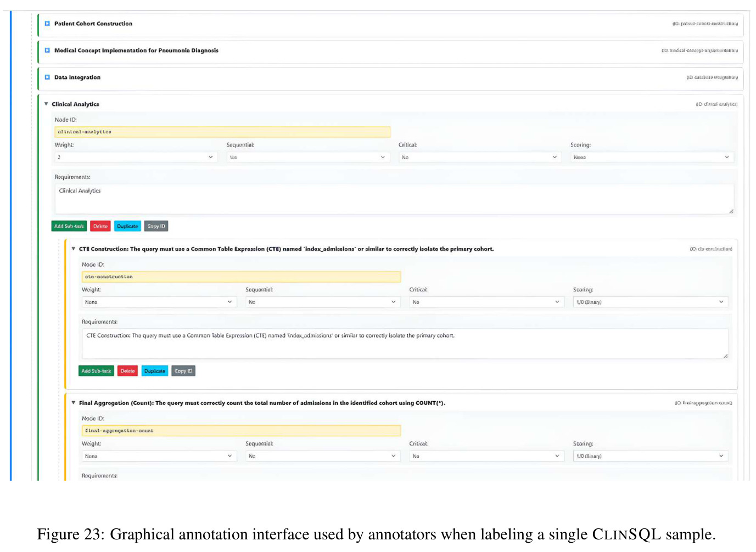Copy ID of the cte-construction node
This screenshot has height=552, width=756.
tap(183, 371)
